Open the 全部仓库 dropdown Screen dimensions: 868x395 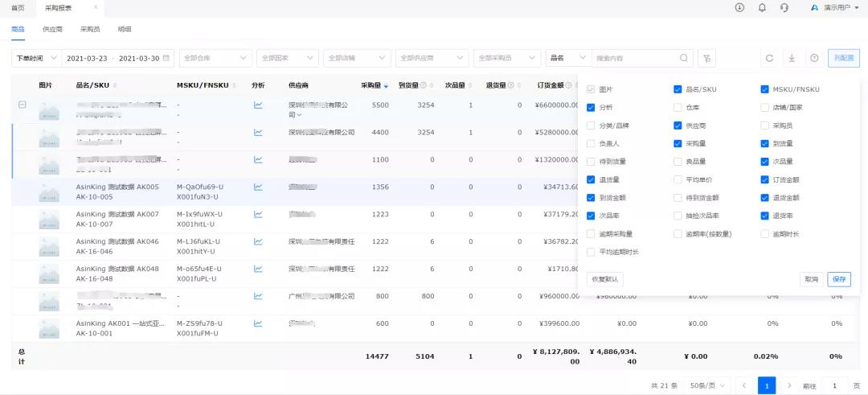click(215, 58)
